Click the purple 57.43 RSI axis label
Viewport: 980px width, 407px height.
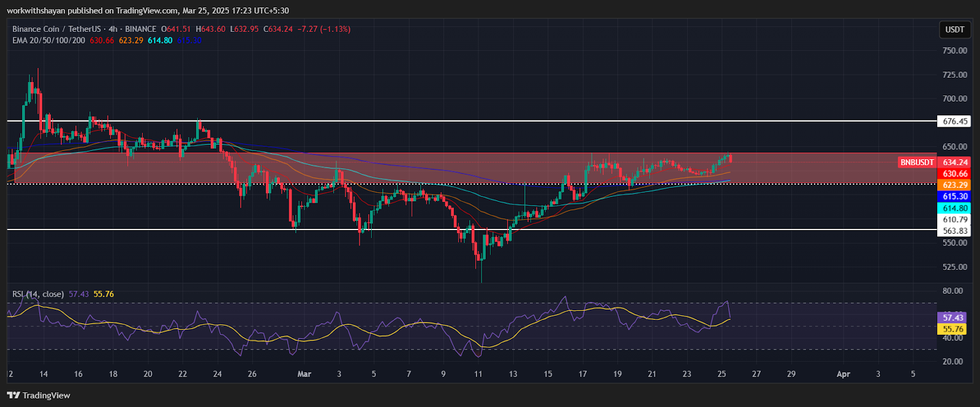pos(952,318)
